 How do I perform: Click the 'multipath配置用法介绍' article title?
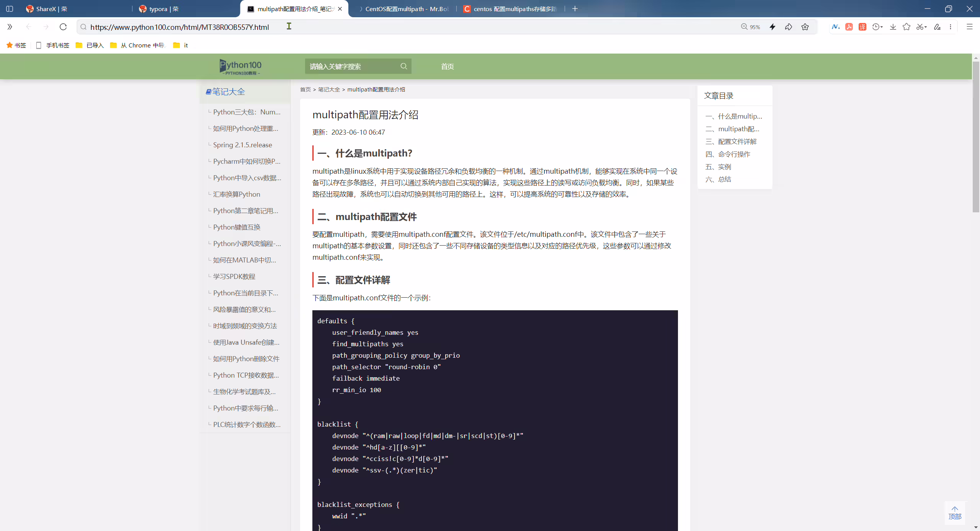pyautogui.click(x=365, y=115)
